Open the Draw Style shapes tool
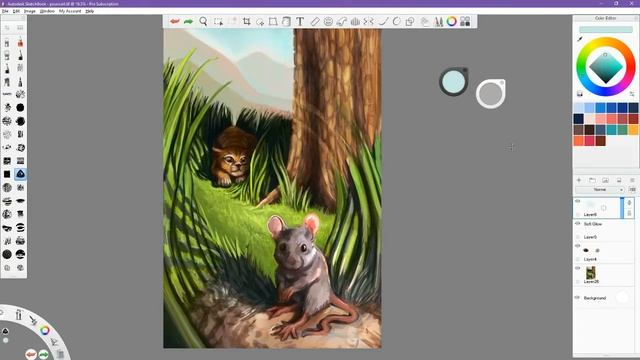This screenshot has width=640, height=360. 410,21
